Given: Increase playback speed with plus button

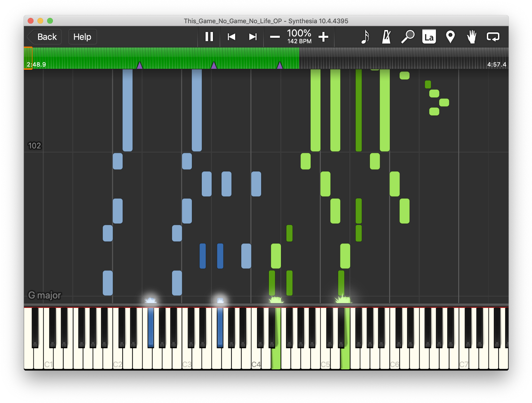Looking at the screenshot, I should [x=323, y=37].
